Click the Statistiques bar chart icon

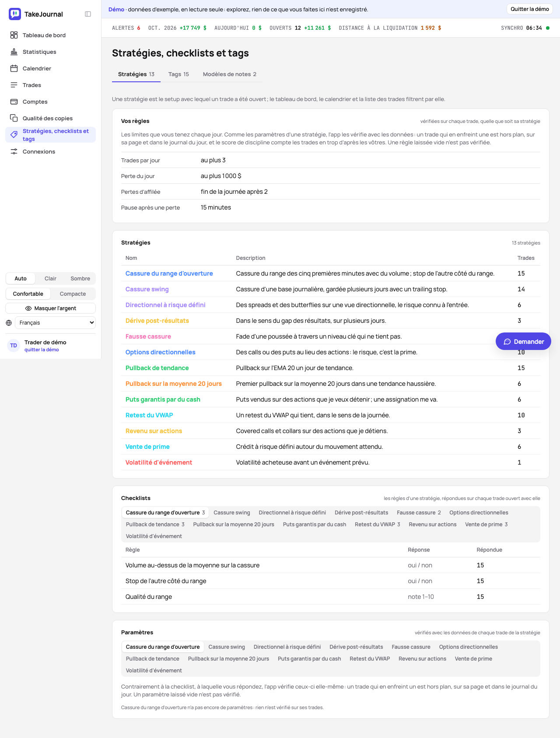click(14, 52)
